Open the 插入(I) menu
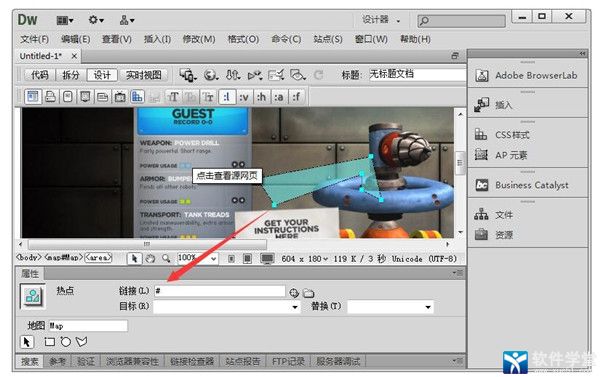The image size is (600, 377). [157, 39]
